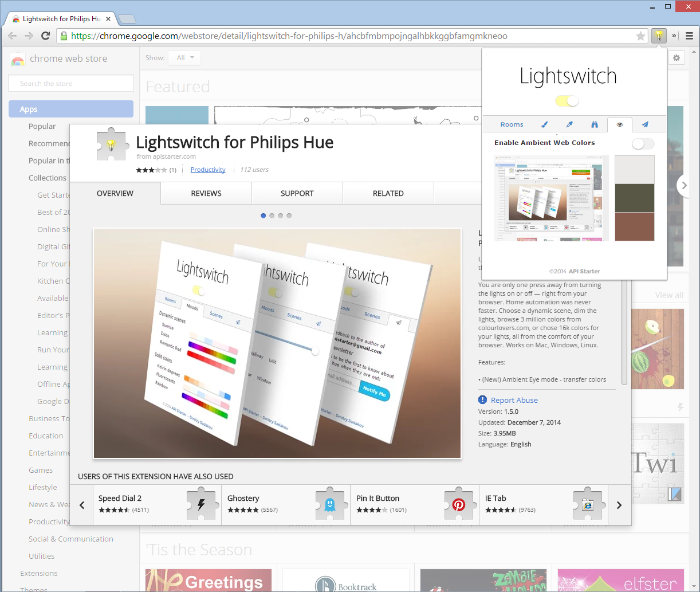Click the chrome web store logo
Image resolution: width=700 pixels, height=592 pixels.
pyautogui.click(x=18, y=59)
